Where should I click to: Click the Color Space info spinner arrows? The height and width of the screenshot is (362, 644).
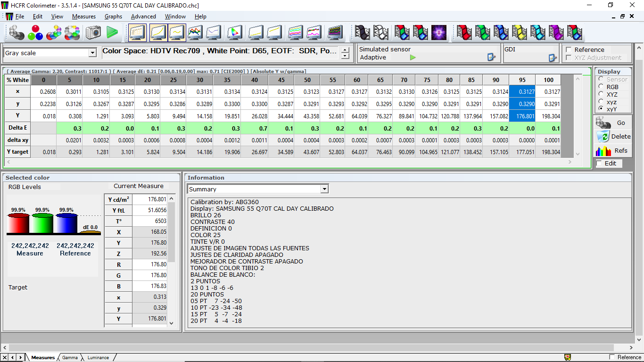(345, 53)
